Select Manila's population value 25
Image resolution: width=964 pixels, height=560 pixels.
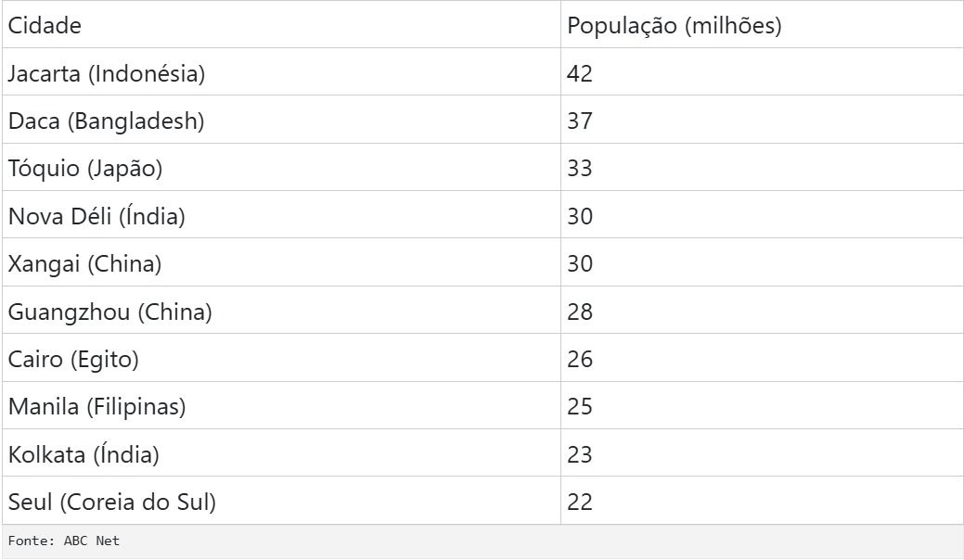coord(580,407)
